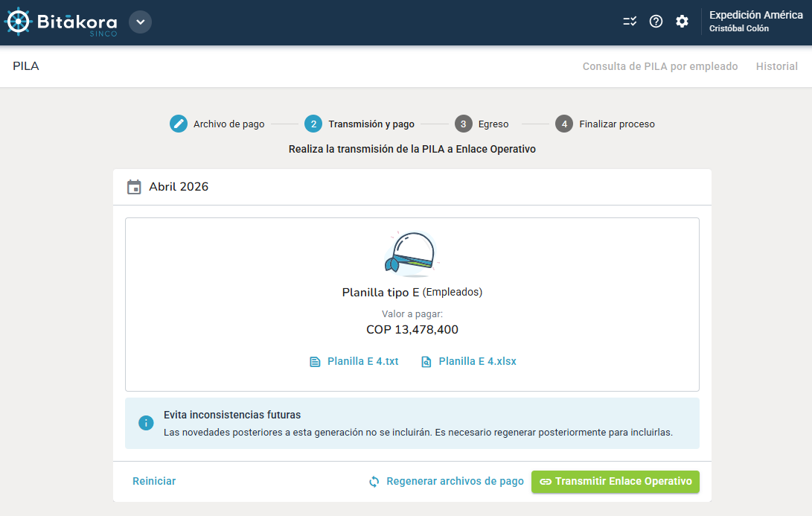Open the settings gear icon

682,22
